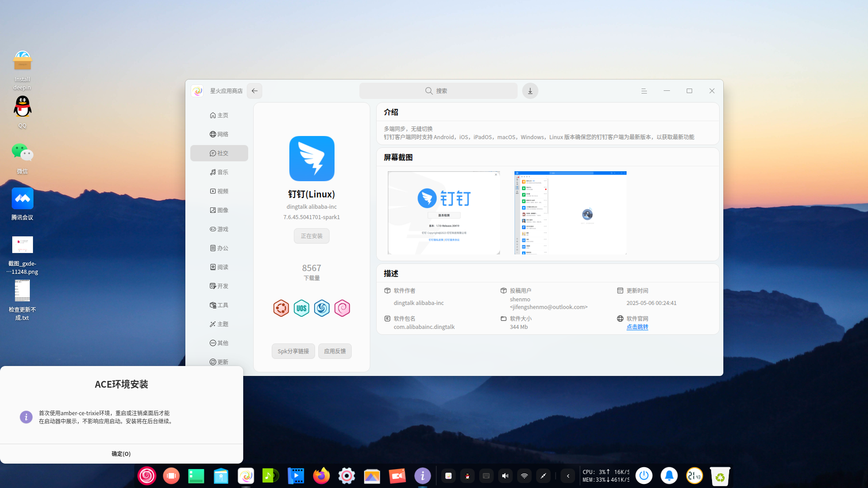
Task: Click the Ubuntu support badge icon
Action: pyautogui.click(x=281, y=308)
